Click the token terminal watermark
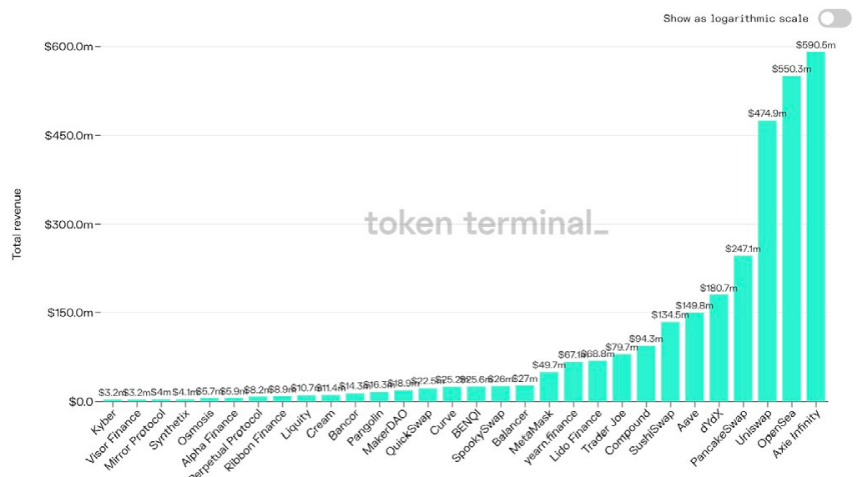The width and height of the screenshot is (868, 477). (487, 223)
